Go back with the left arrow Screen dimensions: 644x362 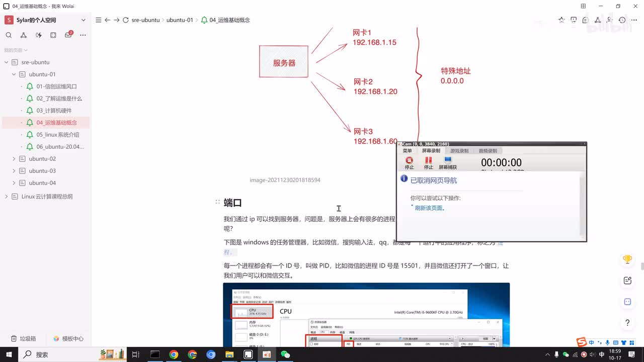click(x=107, y=20)
